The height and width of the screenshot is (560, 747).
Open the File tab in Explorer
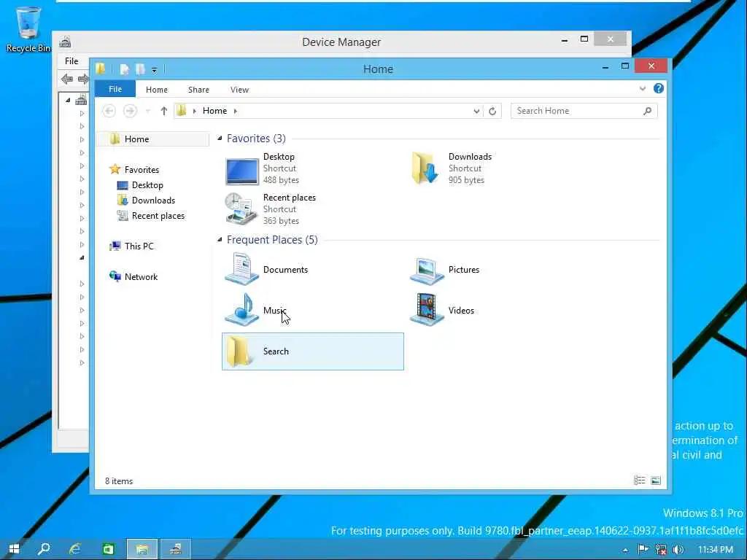click(115, 89)
